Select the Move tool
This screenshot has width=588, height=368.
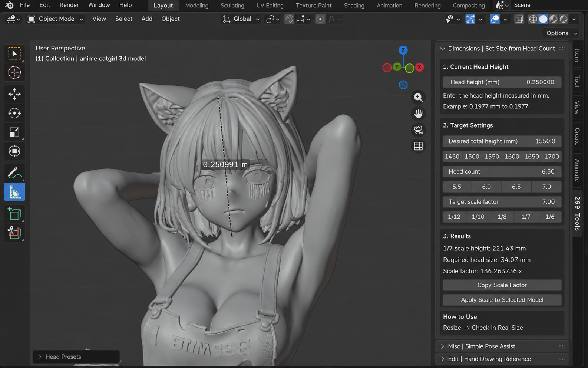click(14, 94)
